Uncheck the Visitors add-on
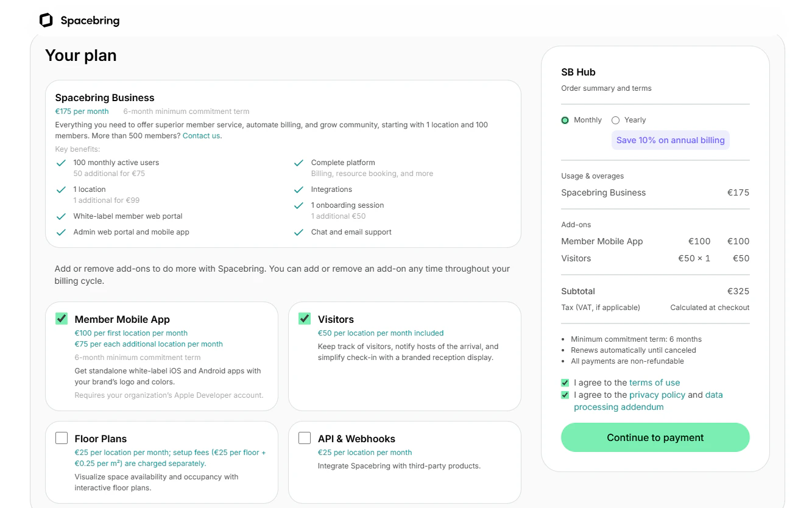Screen dimensions: 812x508 (x=305, y=319)
